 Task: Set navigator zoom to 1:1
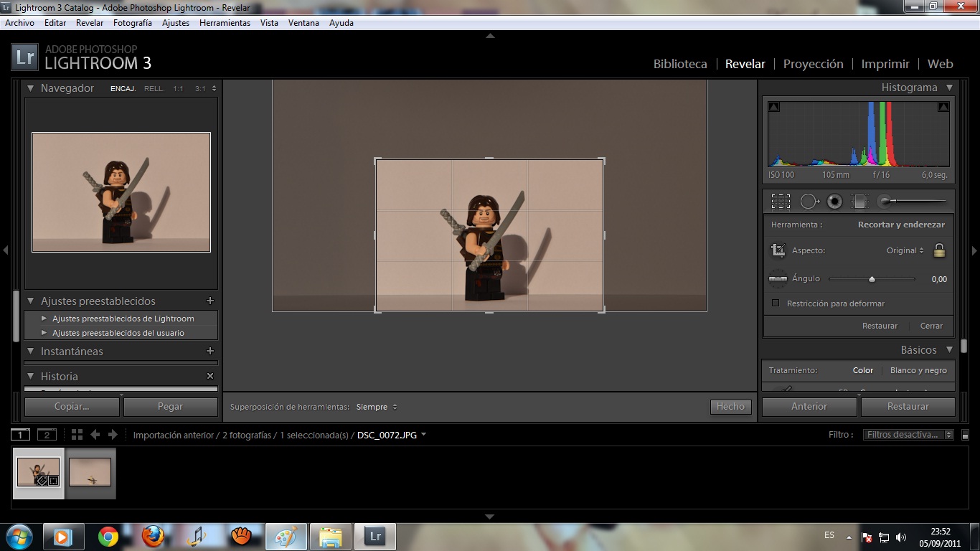[178, 89]
